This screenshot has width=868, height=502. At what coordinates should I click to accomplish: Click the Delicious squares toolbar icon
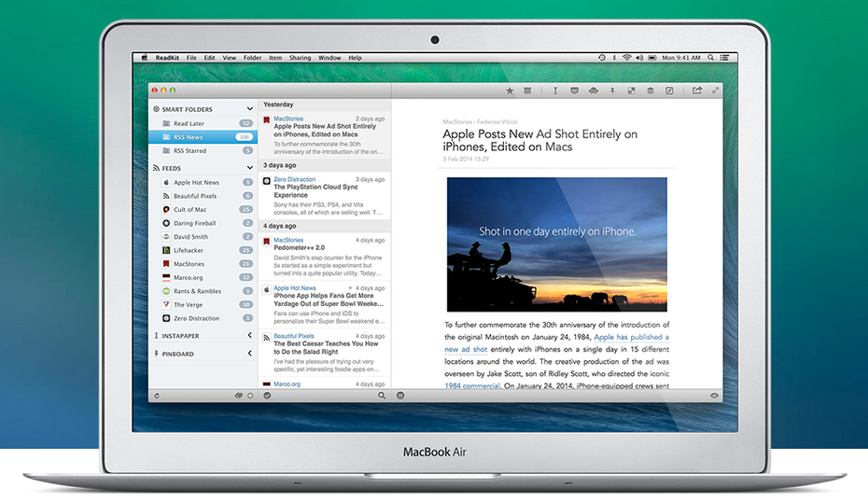click(631, 91)
